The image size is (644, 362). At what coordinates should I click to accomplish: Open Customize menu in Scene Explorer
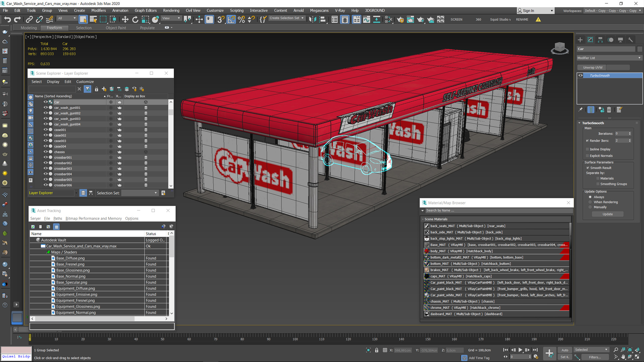85,82
